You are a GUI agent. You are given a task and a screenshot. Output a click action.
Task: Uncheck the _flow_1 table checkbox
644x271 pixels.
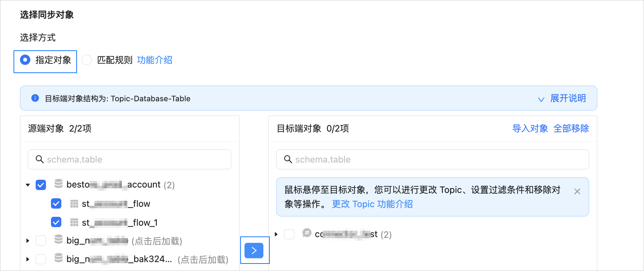(56, 222)
